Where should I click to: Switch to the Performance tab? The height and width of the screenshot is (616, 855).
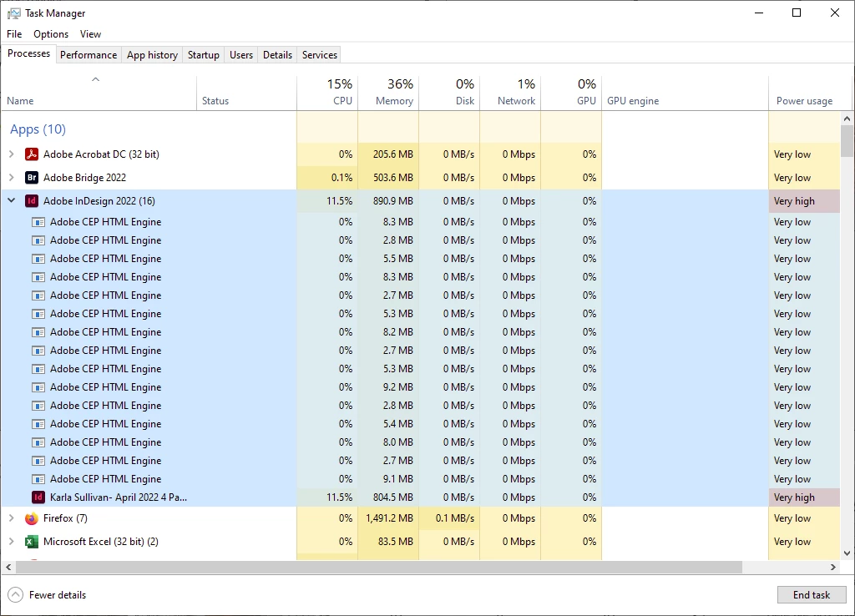point(89,54)
